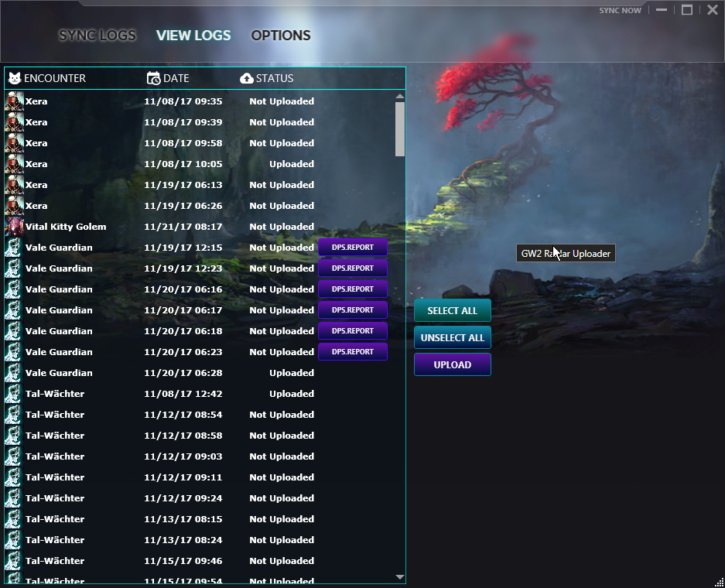Click Vale Guardian icon for 11/20/17 06:17

[x=14, y=309]
